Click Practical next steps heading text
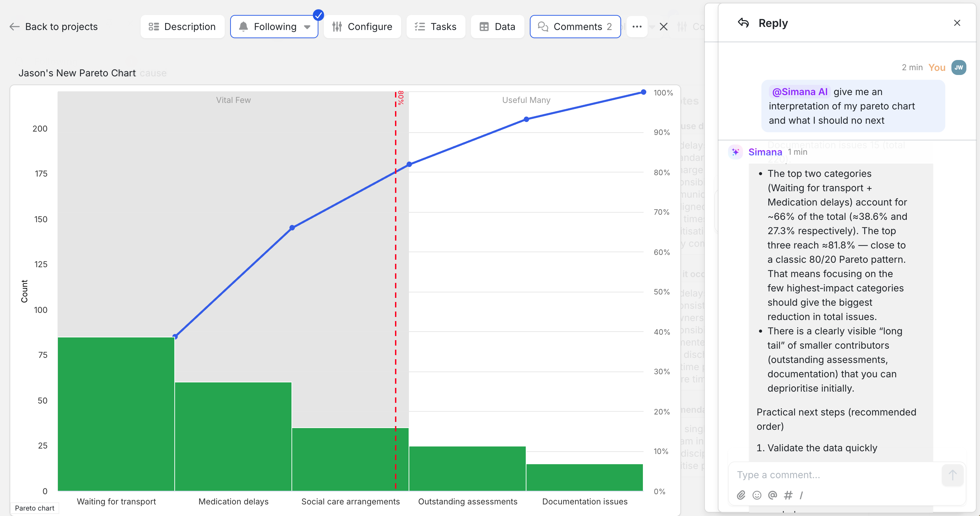 836,419
